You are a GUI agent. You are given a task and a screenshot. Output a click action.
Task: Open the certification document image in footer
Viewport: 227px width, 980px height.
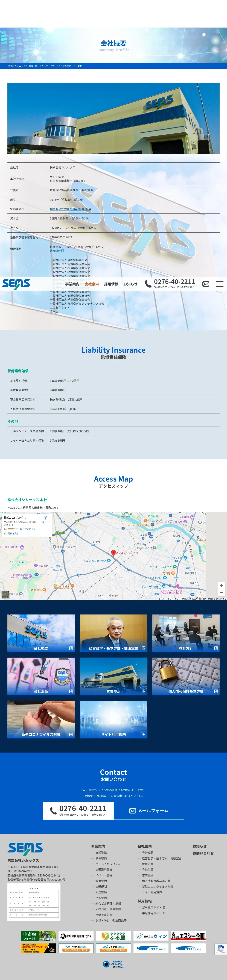point(34,902)
